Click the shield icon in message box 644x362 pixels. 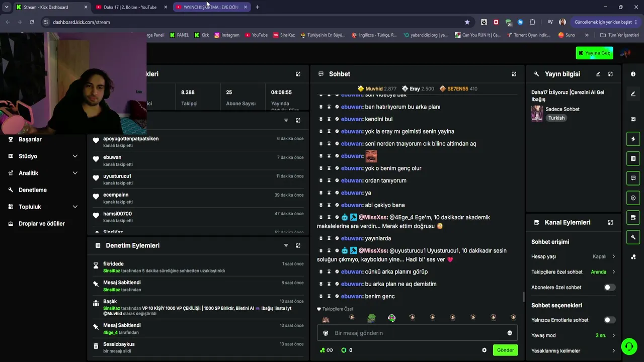[x=326, y=333]
